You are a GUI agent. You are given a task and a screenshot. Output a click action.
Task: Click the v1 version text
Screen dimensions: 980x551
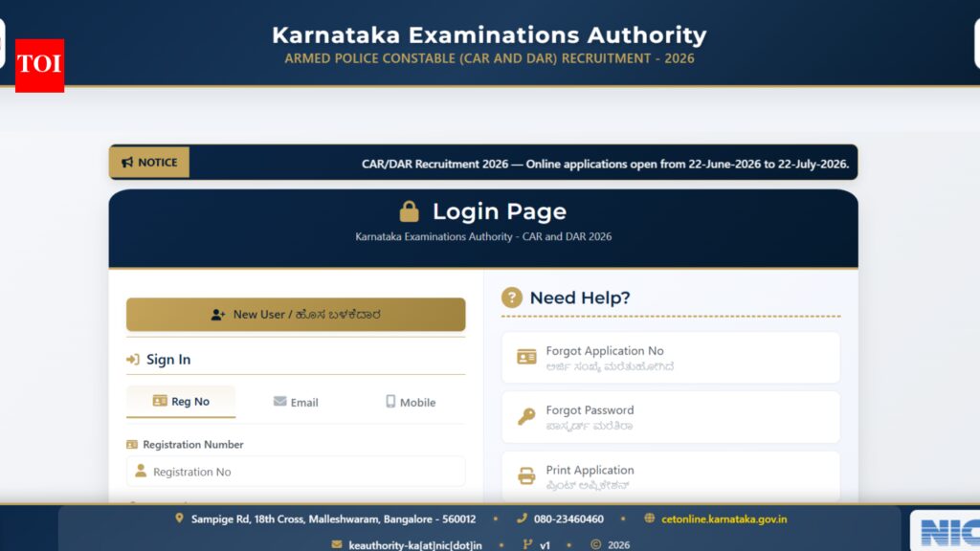545,545
